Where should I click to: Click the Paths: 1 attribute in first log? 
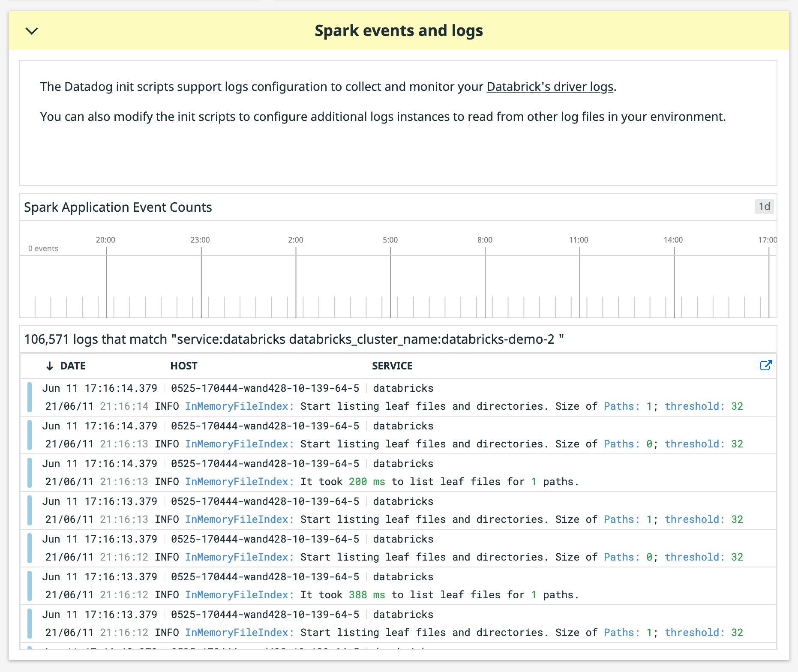(627, 406)
